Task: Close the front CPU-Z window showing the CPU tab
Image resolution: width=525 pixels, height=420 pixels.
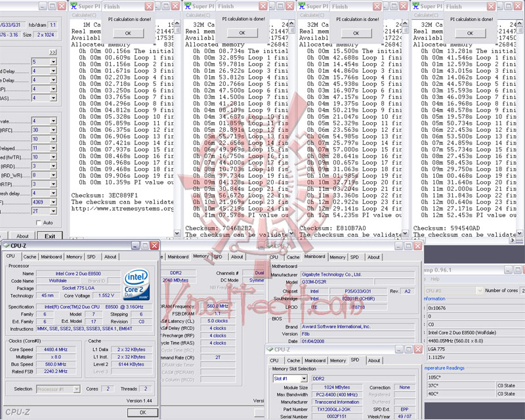Action: coord(154,245)
